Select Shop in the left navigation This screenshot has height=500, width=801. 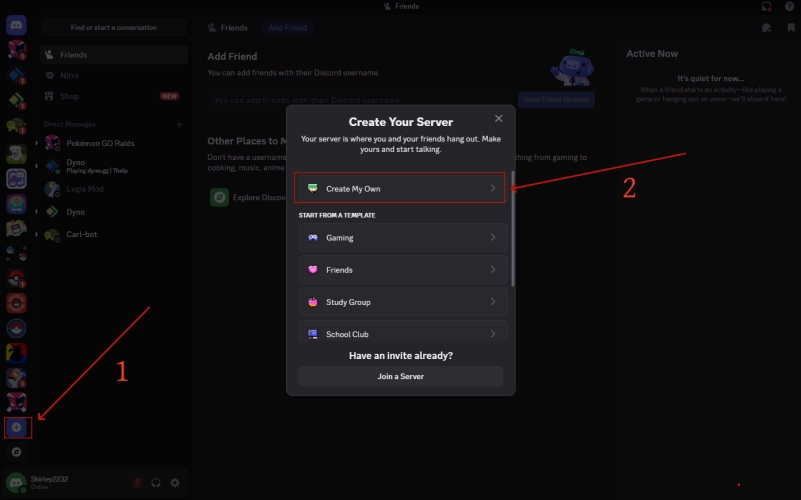[x=114, y=96]
